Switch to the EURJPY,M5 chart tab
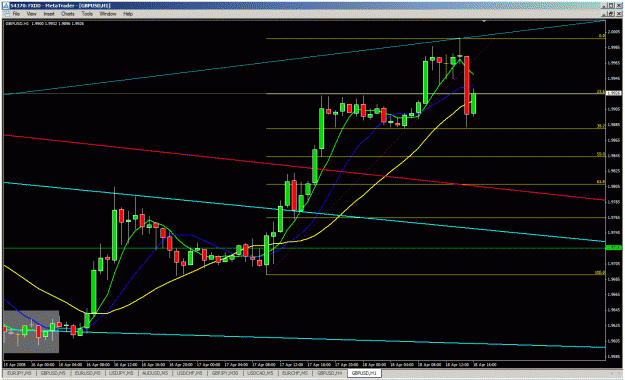The height and width of the screenshot is (380, 625). 19,373
